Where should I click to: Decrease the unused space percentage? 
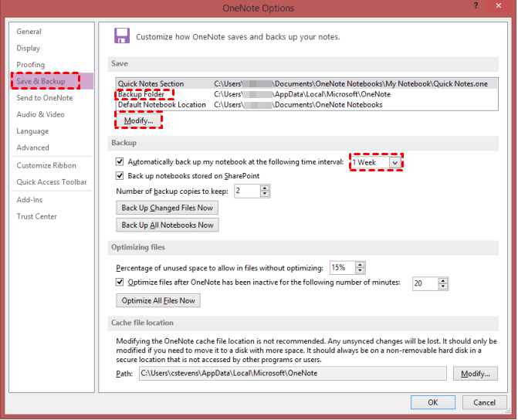[x=360, y=271]
